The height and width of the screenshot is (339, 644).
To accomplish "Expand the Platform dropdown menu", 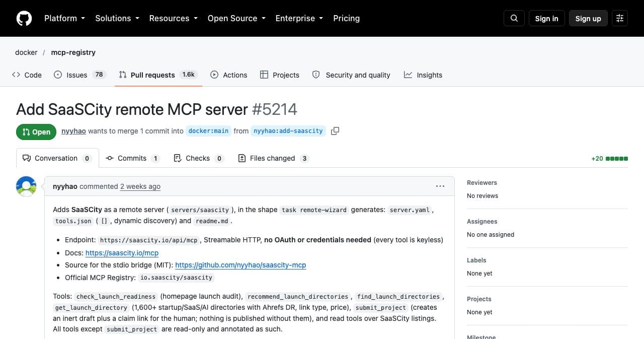I will [64, 18].
